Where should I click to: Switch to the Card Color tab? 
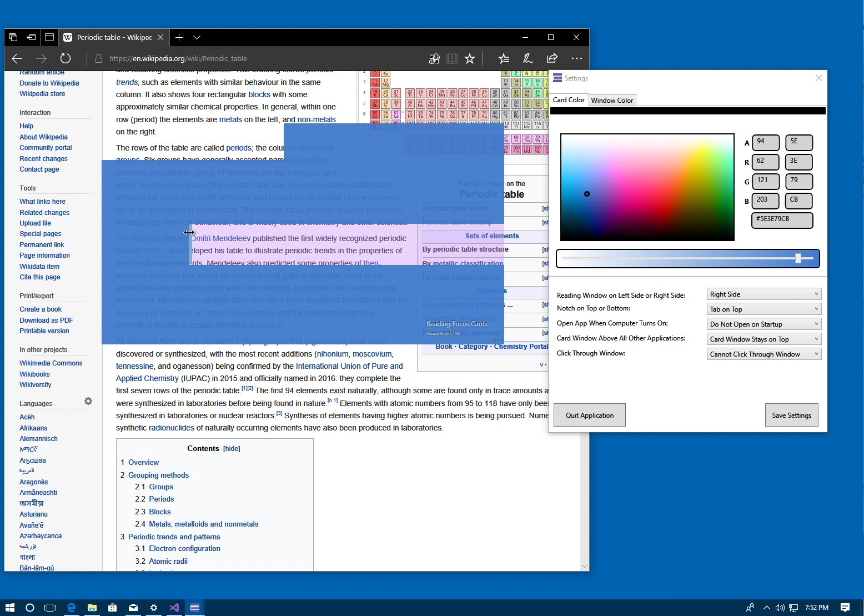pos(569,100)
